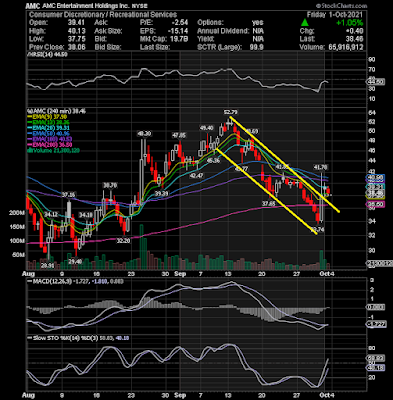Click the purple EMA(100) legend entry
The width and height of the screenshot is (393, 400).
coord(50,139)
